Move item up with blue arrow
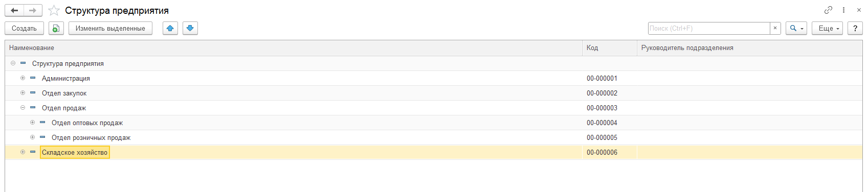Viewport: 868px width, 192px height. 170,29
